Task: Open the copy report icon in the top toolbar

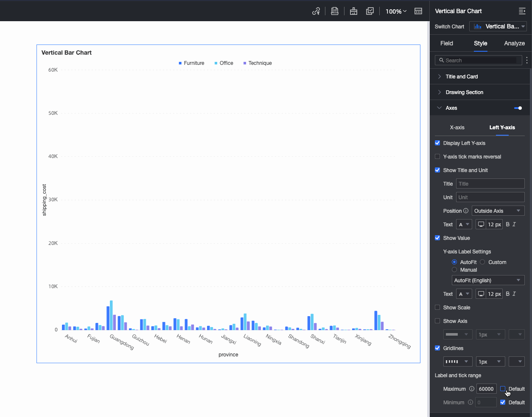Action: (x=335, y=11)
